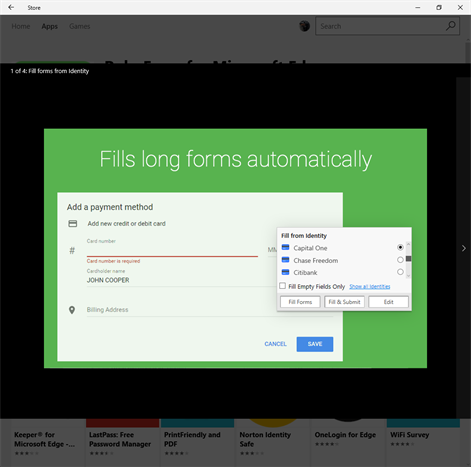This screenshot has height=467, width=471.
Task: Minimize the Store window
Action: point(418,7)
